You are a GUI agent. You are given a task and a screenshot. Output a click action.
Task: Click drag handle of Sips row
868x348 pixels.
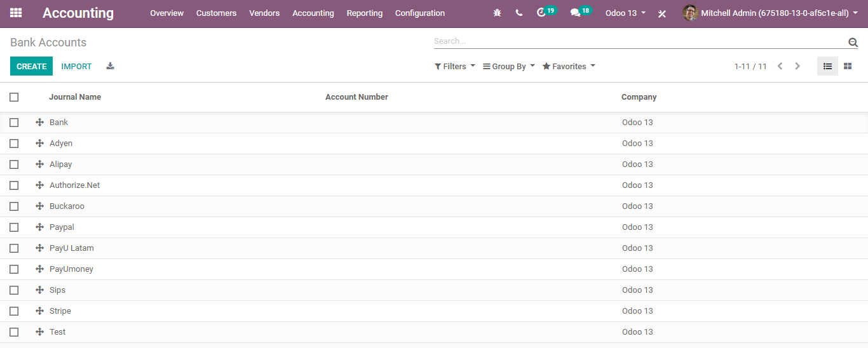39,290
